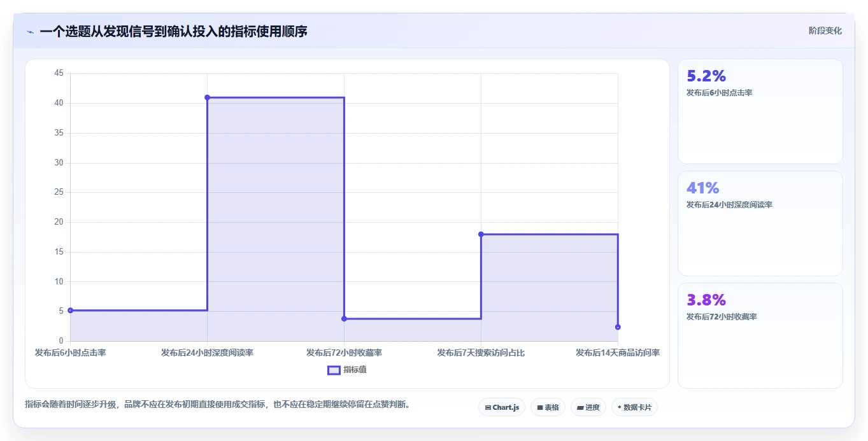Click the 数据卡片 sparkle icon
This screenshot has height=441, width=868.
point(620,407)
